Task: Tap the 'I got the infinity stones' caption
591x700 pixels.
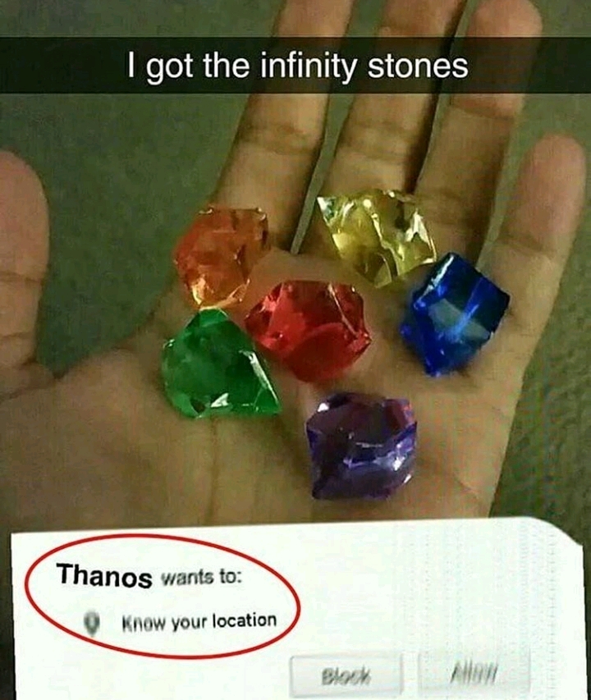Action: (298, 65)
